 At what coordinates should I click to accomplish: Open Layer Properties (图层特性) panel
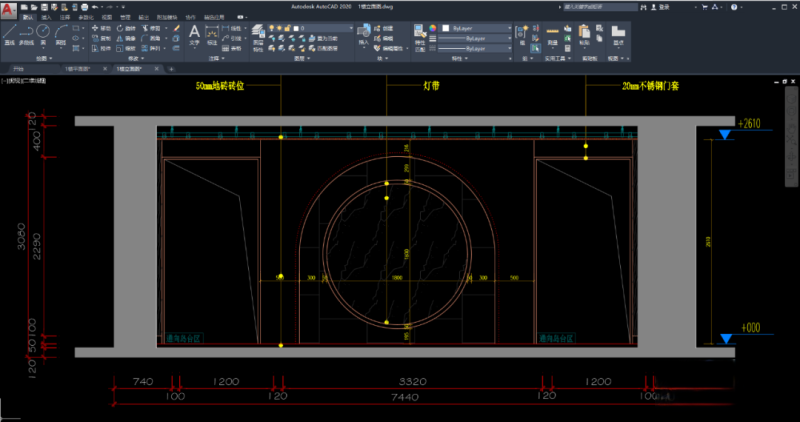click(x=258, y=33)
